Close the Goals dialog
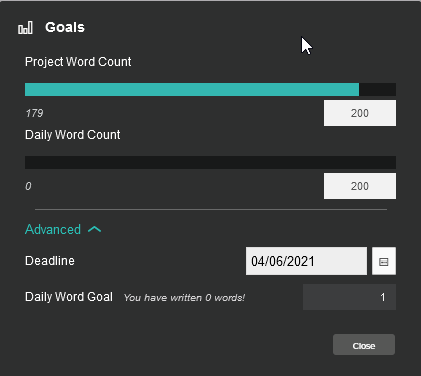Screen dimensions: 421x376 point(364,345)
